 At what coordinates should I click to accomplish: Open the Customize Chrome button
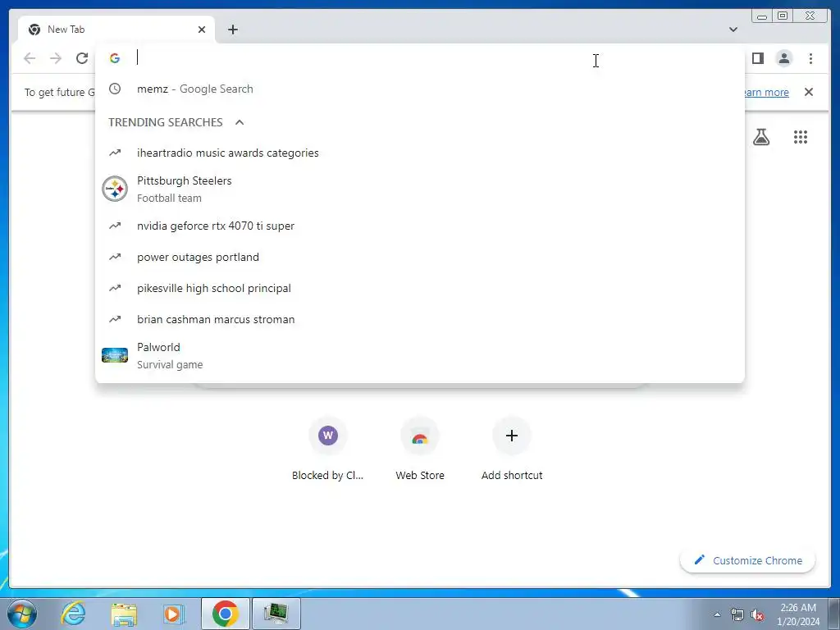[748, 560]
